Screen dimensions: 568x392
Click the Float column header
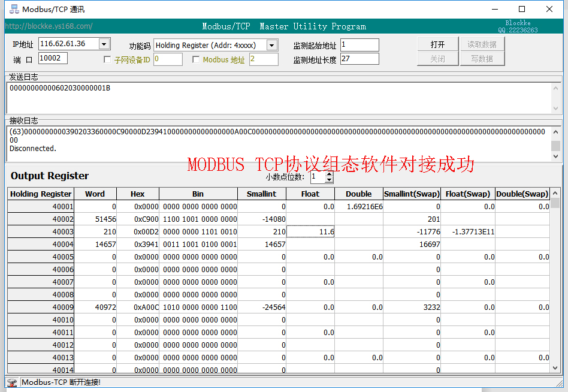310,194
